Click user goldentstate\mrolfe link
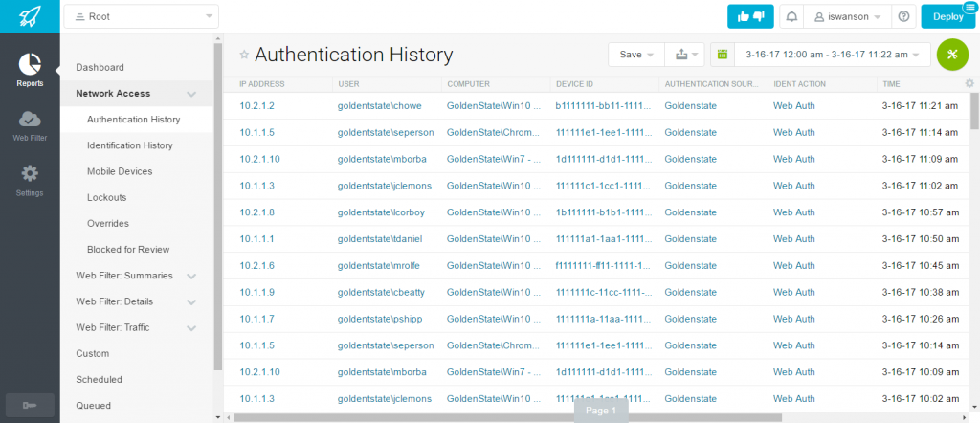Screen dimensions: 980x423 point(378,265)
